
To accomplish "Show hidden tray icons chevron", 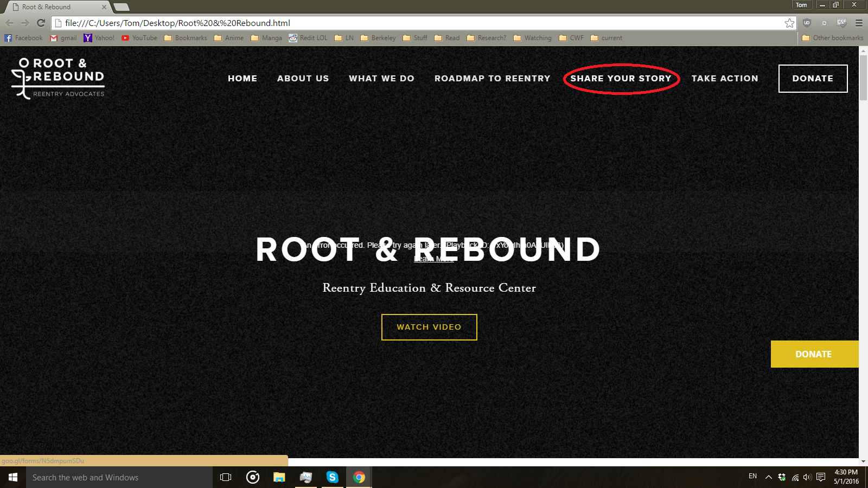I will [768, 477].
